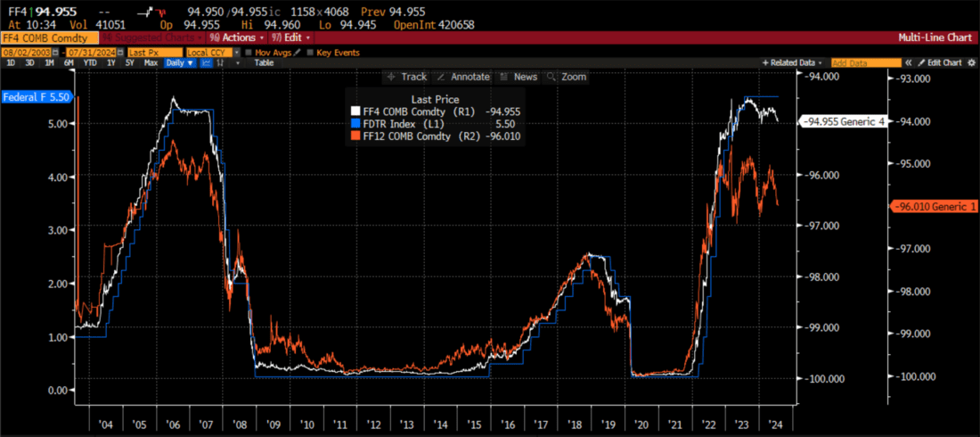Click the Track crosshair icon
Image resolution: width=980 pixels, height=437 pixels.
pos(393,77)
